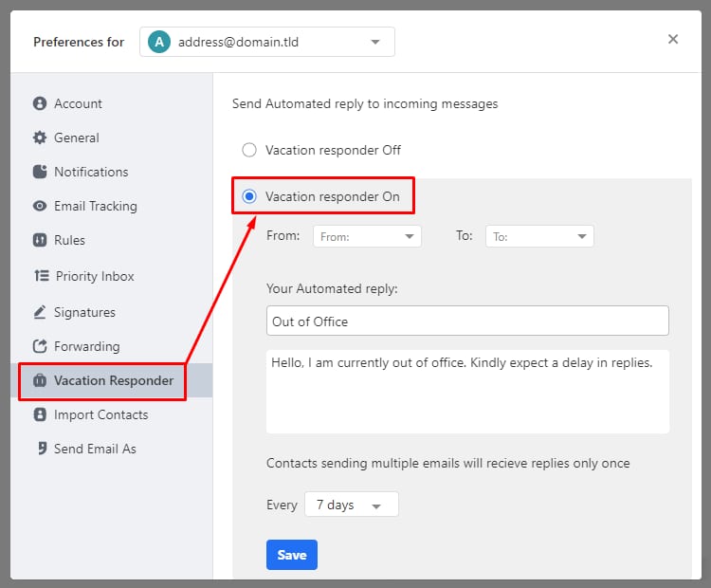This screenshot has height=588, width=711.
Task: Click the automated reply message text area
Action: click(467, 391)
